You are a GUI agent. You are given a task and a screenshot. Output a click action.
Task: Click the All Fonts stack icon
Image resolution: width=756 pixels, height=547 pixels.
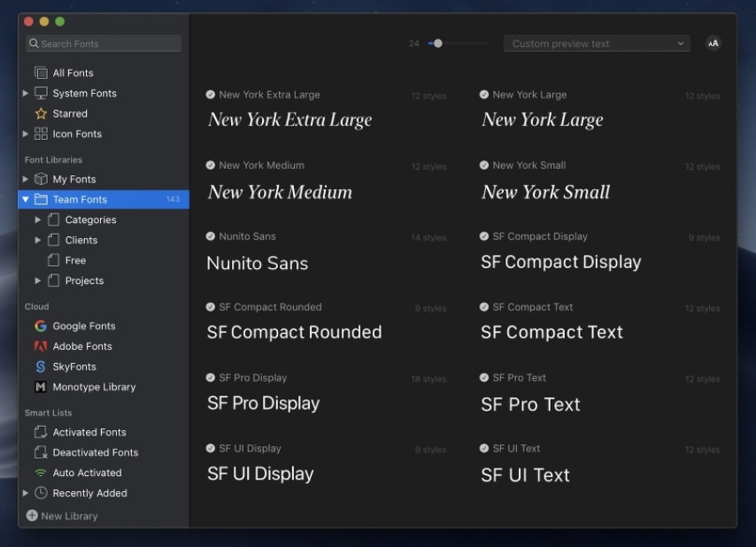(41, 73)
